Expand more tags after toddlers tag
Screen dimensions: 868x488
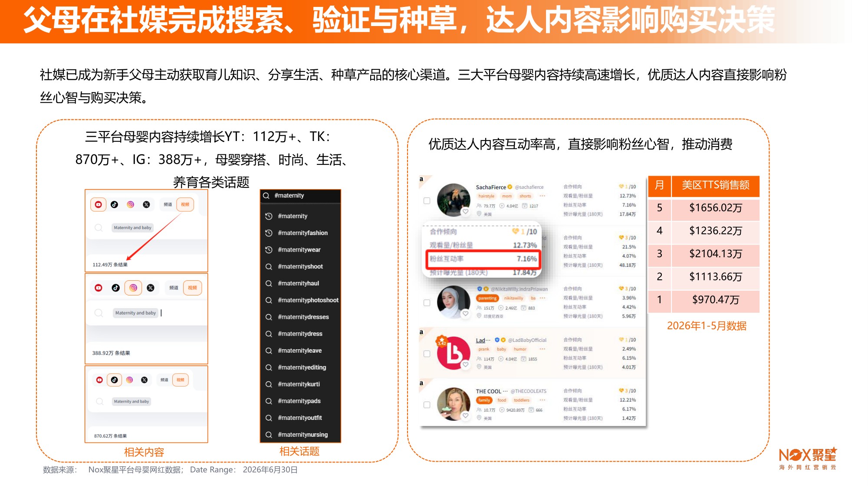[542, 400]
